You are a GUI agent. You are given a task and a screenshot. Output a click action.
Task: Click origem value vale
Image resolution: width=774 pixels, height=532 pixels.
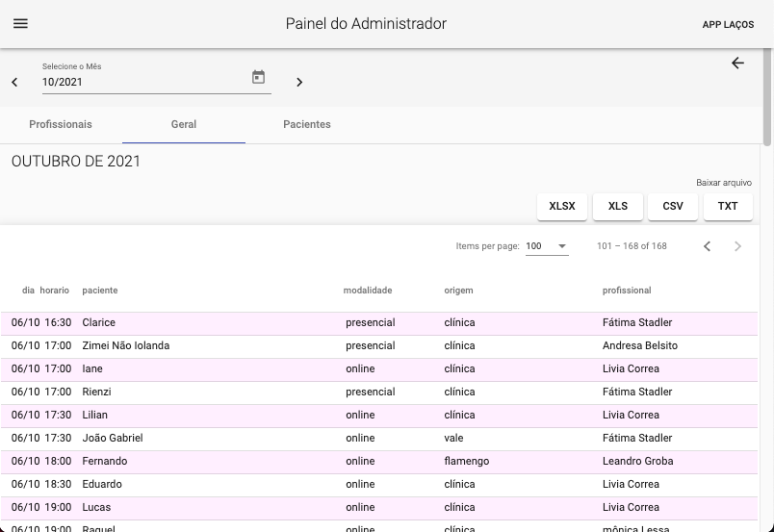coord(453,438)
